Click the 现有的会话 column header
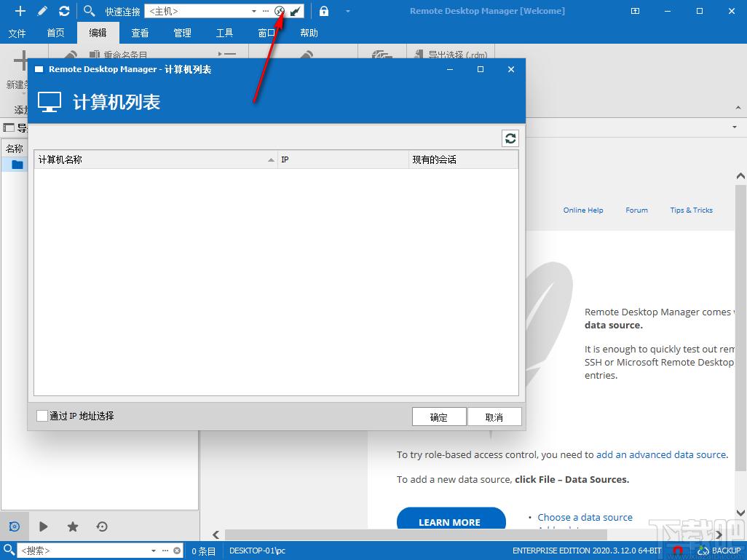 point(464,159)
